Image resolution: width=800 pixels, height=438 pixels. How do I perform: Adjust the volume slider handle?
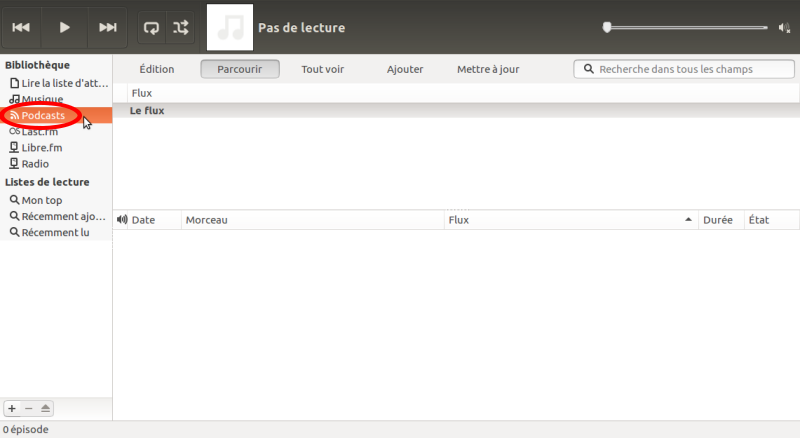(x=607, y=27)
